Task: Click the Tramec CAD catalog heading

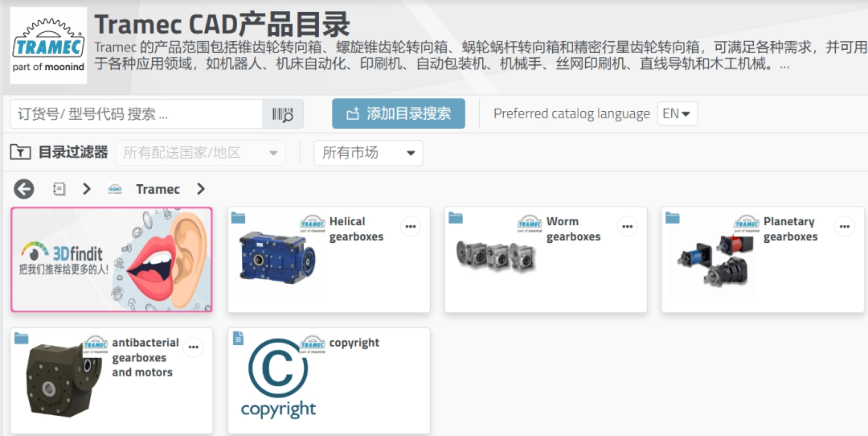Action: pyautogui.click(x=223, y=24)
